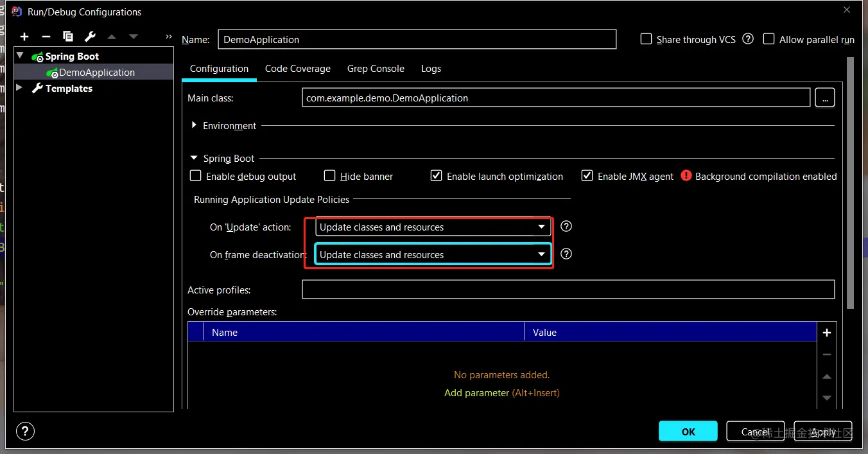Remove override parameter with minus button
The image size is (868, 454).
[x=827, y=354]
